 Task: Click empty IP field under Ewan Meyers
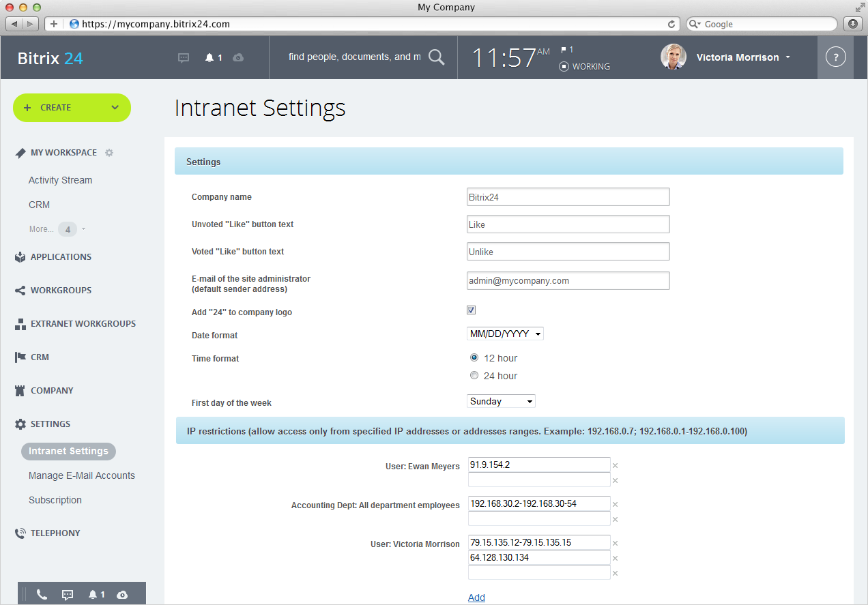[x=539, y=479]
